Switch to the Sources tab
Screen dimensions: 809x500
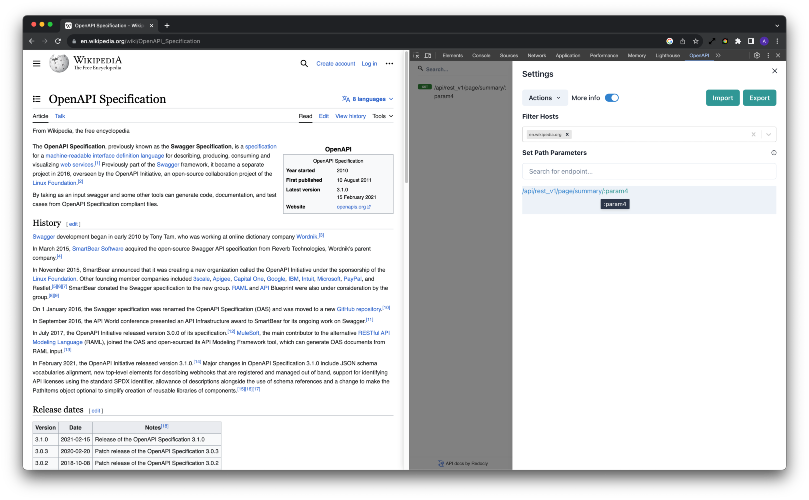coord(508,55)
